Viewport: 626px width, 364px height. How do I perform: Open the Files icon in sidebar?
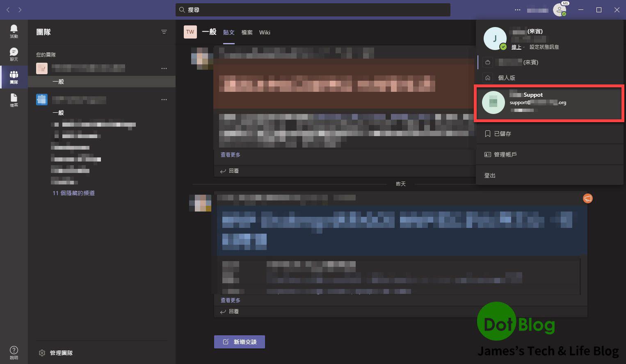click(14, 100)
